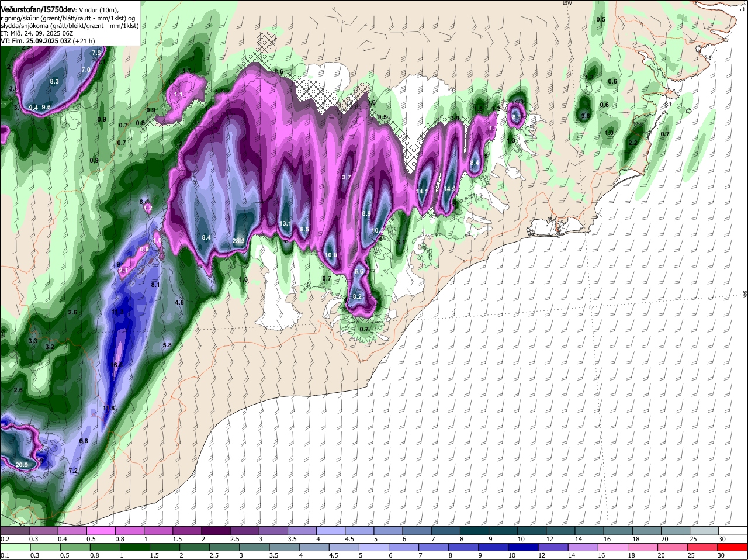Click the 3.7 snowfall value
Viewport: 748px width, 560px height.
[347, 177]
